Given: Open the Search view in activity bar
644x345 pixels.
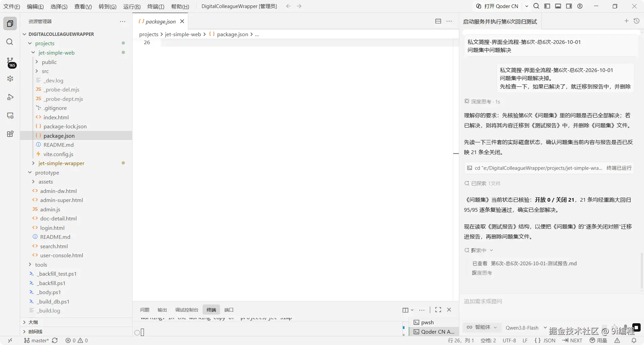Looking at the screenshot, I should point(10,42).
